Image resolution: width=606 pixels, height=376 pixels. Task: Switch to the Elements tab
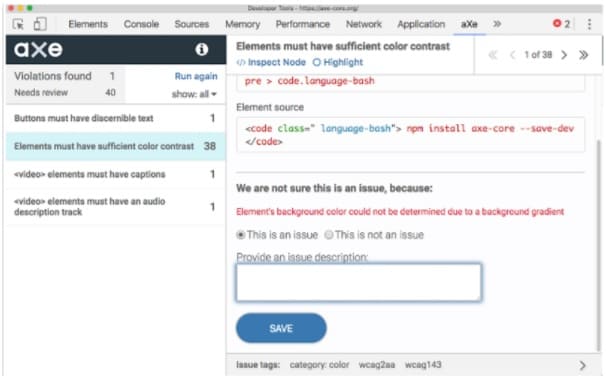pyautogui.click(x=88, y=24)
